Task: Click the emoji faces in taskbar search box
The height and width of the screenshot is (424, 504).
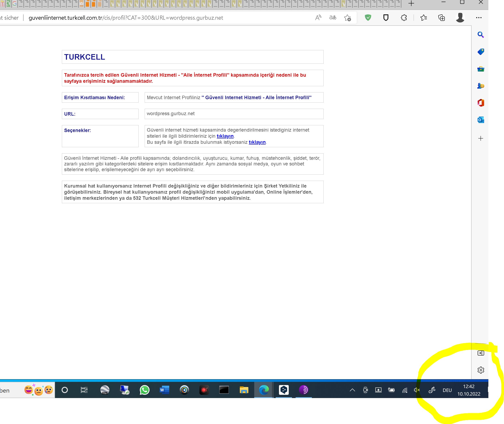Action: click(39, 390)
